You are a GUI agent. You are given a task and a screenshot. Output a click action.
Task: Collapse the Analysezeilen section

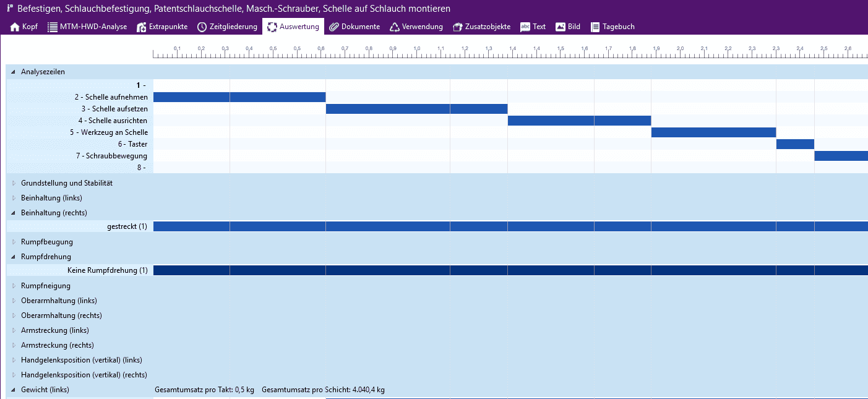pos(13,72)
